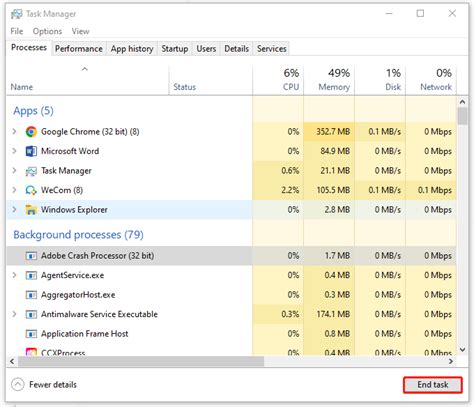Sort by the Memory column header
The image size is (474, 407).
(x=329, y=81)
